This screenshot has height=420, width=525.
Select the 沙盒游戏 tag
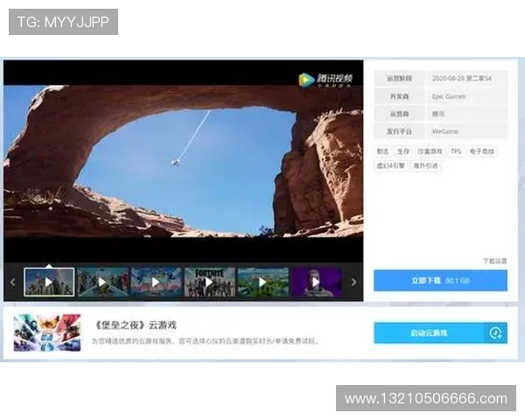click(x=430, y=151)
